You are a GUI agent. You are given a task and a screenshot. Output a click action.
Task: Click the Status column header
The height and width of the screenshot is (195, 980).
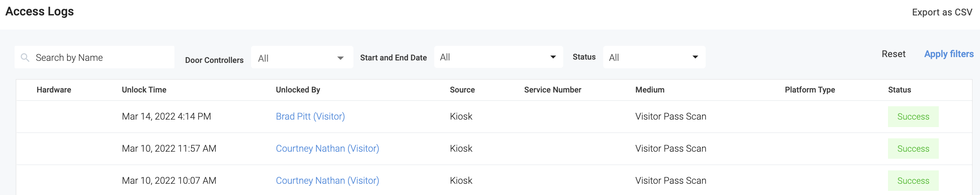click(899, 90)
